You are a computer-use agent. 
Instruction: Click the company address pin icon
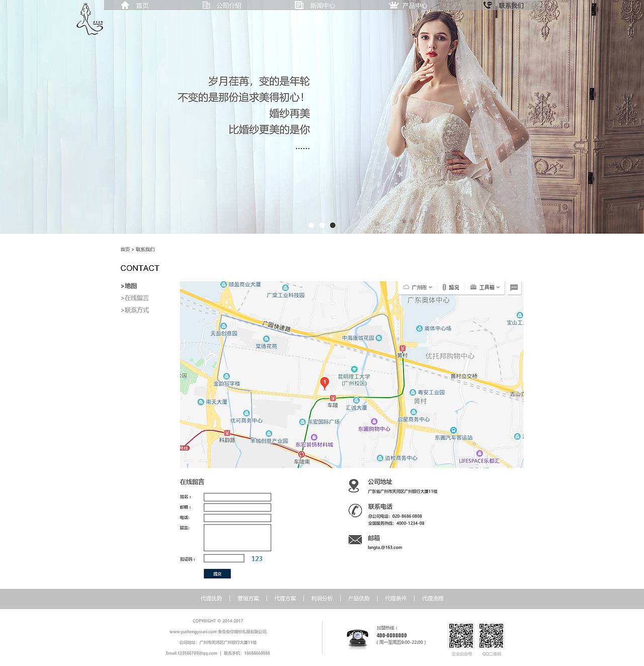[x=354, y=486]
